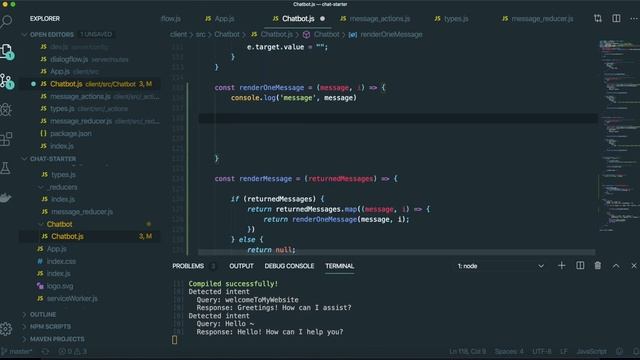
Task: Open the editor more actions menu
Action: click(x=633, y=18)
